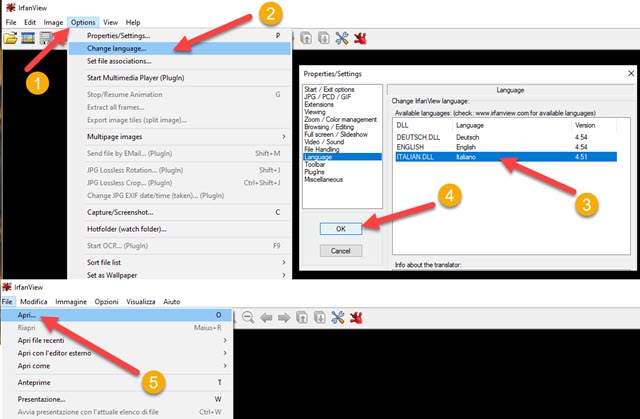Select Toolbar category in settings list

[315, 164]
